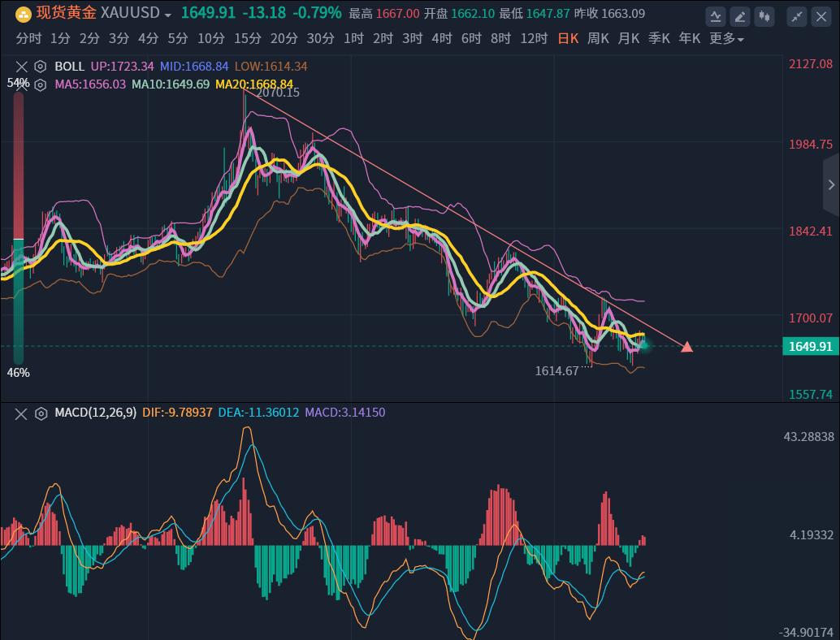Screen dimensions: 840x640
Task: Switch to the 周K weekly tab
Action: tap(598, 38)
